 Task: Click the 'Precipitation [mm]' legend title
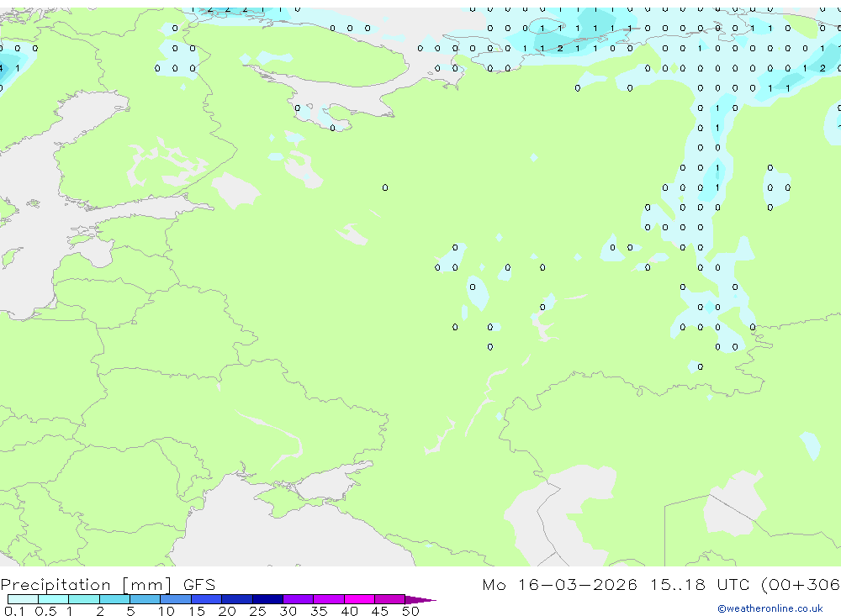click(x=86, y=585)
